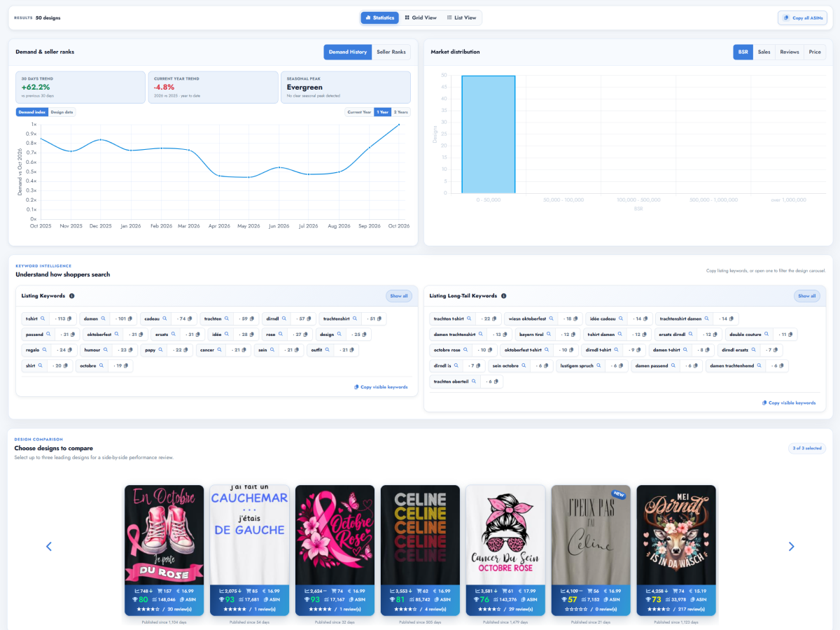
Task: Copy all ASINs
Action: tap(802, 17)
